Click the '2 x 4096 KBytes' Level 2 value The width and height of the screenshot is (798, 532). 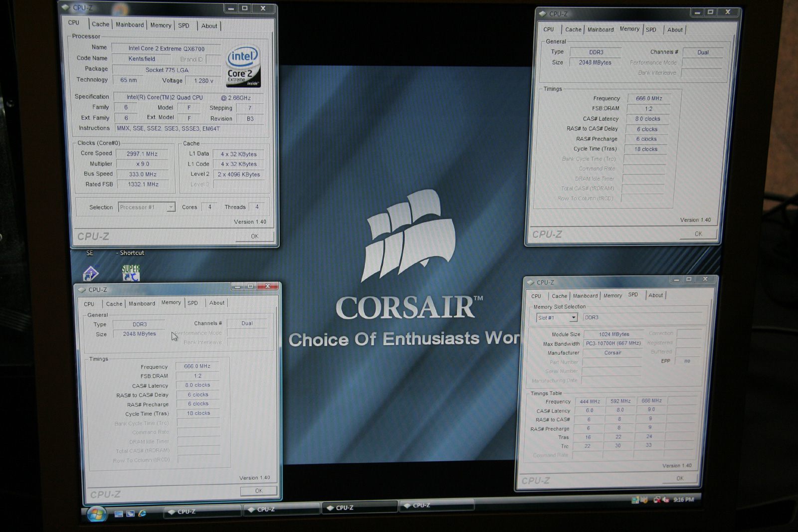coord(239,175)
